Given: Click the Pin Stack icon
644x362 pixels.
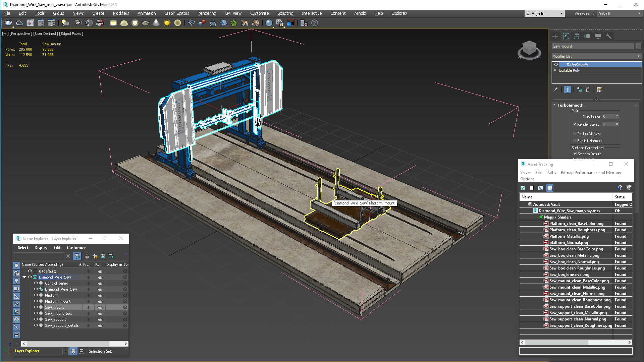Looking at the screenshot, I should (x=555, y=89).
